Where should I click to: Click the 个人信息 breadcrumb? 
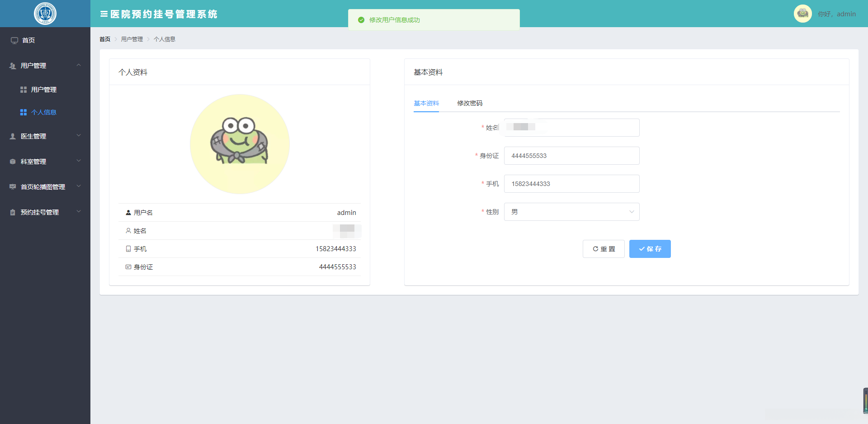pyautogui.click(x=165, y=39)
